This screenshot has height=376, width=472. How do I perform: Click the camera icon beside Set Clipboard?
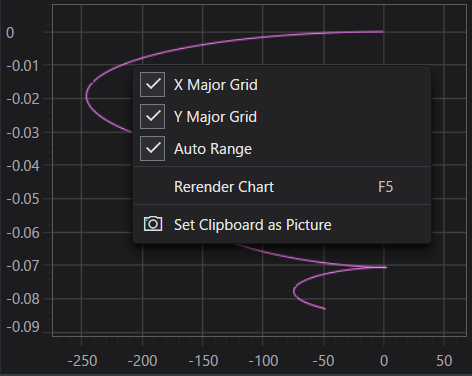coord(153,224)
